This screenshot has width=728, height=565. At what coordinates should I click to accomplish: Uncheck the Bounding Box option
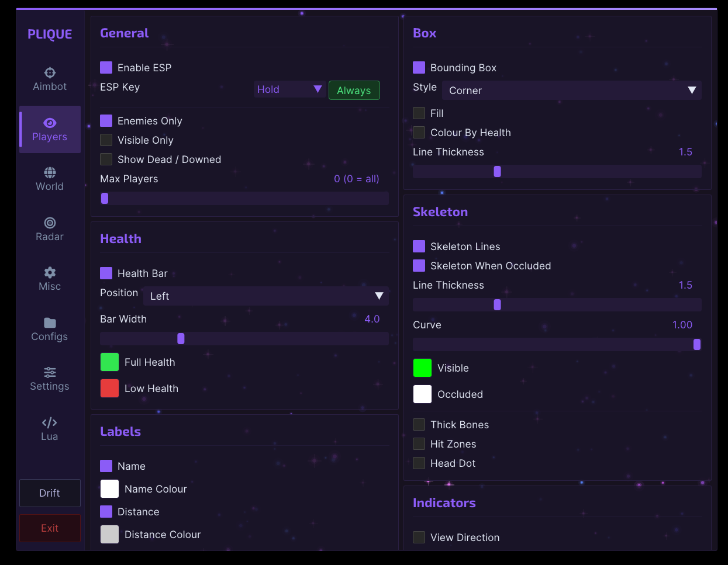[419, 67]
